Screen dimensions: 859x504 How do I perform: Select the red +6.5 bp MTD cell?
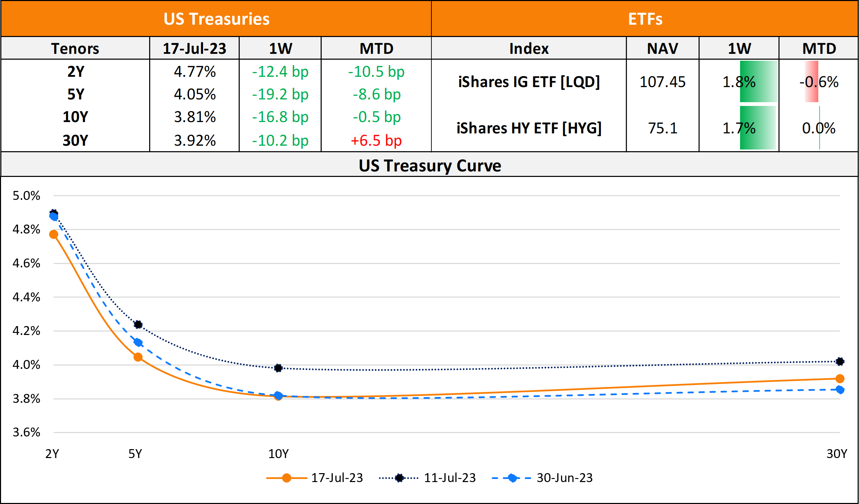(x=376, y=141)
